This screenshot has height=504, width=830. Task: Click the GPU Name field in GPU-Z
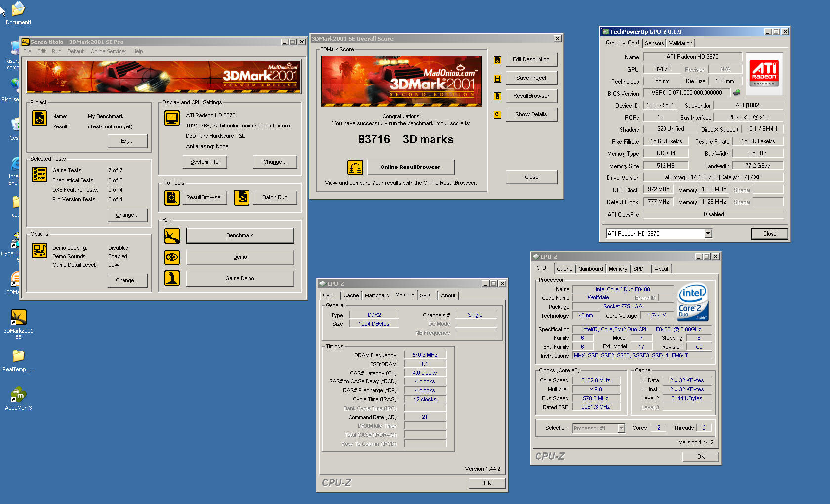[x=693, y=57]
